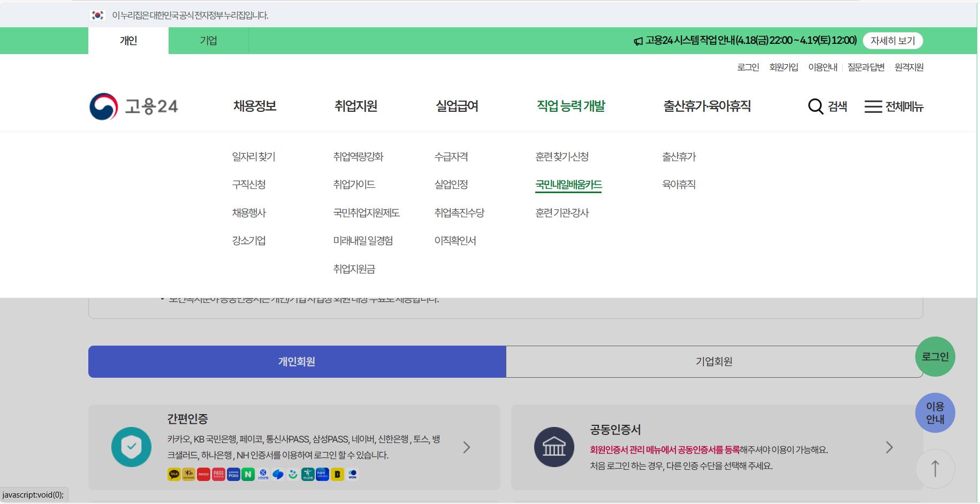This screenshot has height=504, width=980.
Task: Select 취업지원금 submenu item
Action: [x=354, y=269]
